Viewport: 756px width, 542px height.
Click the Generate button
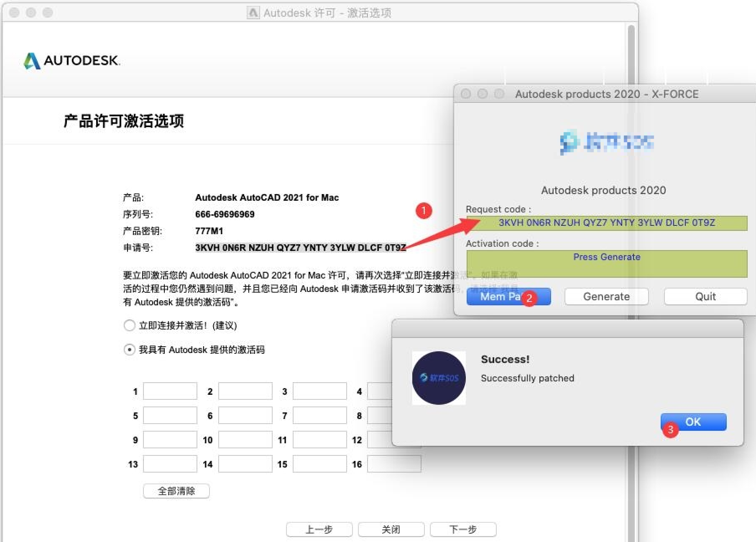point(606,297)
